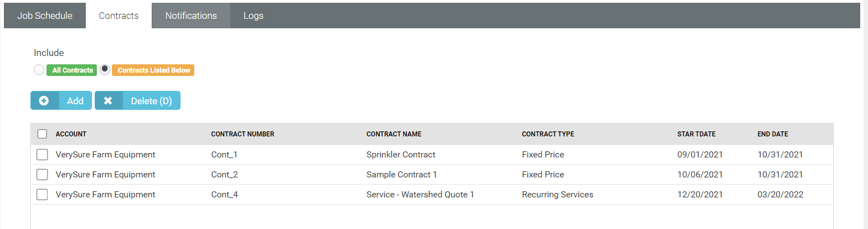The height and width of the screenshot is (229, 868).
Task: Open the Notifications tab
Action: (191, 16)
